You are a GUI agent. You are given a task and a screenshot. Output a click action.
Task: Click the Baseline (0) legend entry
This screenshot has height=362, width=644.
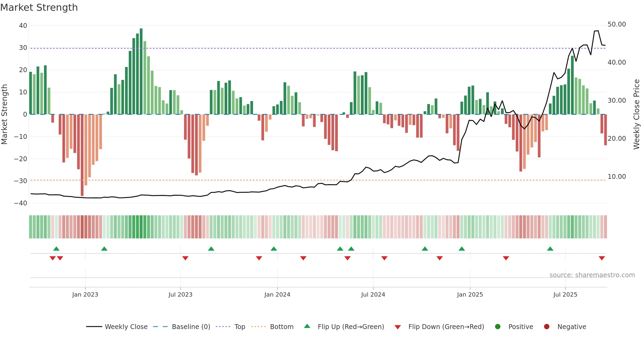182,327
